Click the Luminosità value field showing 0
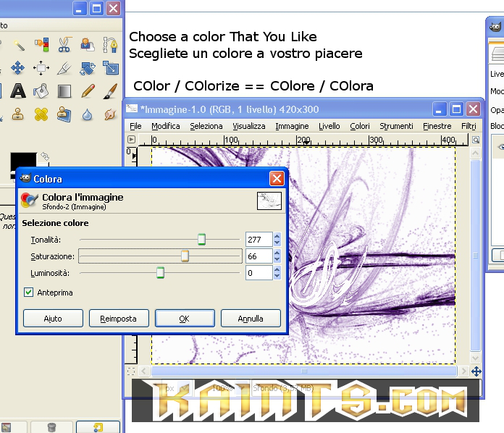The width and height of the screenshot is (504, 433). (x=259, y=273)
